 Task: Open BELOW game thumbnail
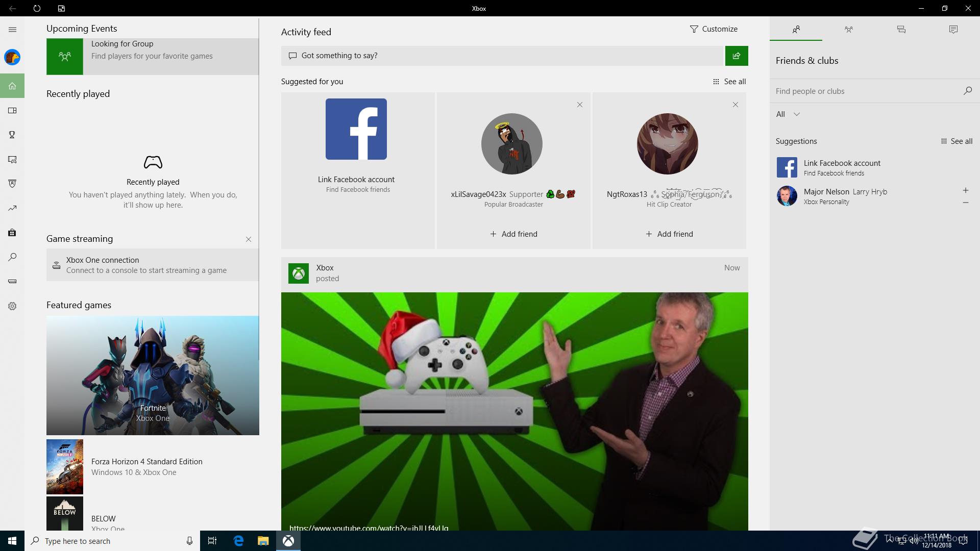[x=65, y=513]
